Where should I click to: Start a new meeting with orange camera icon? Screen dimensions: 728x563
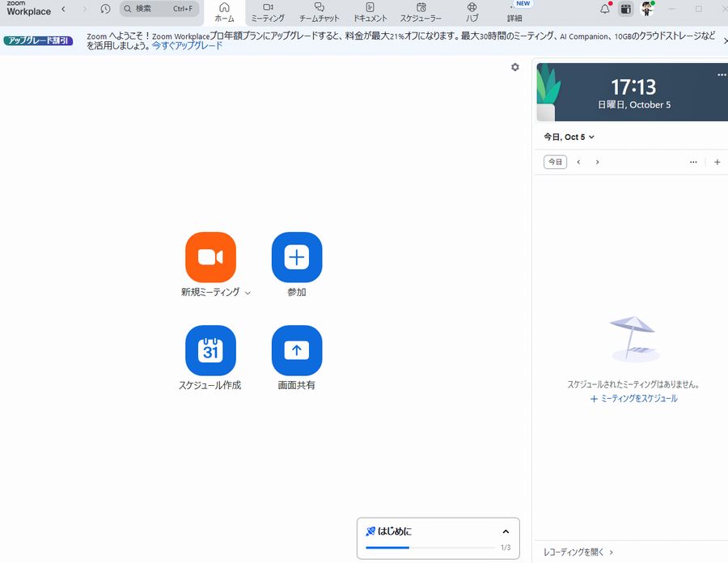click(210, 257)
